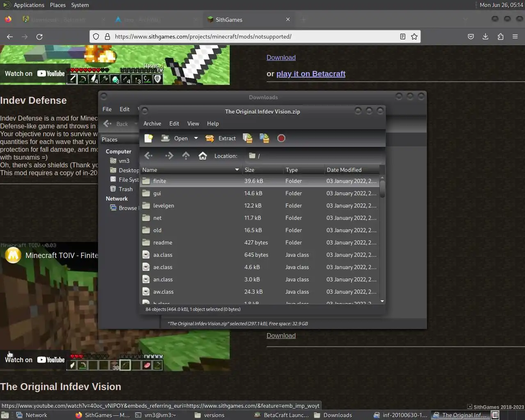Select the aa.class file icon
The height and width of the screenshot is (420, 525).
(x=146, y=255)
